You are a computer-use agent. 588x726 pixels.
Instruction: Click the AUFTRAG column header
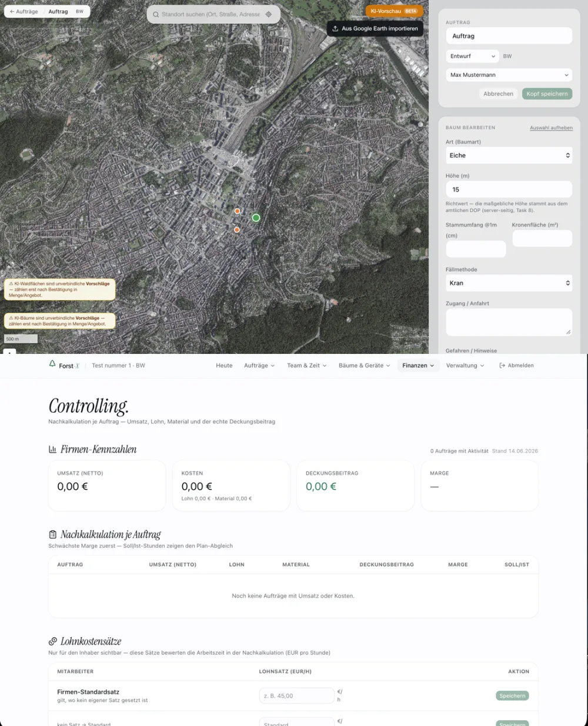click(70, 564)
